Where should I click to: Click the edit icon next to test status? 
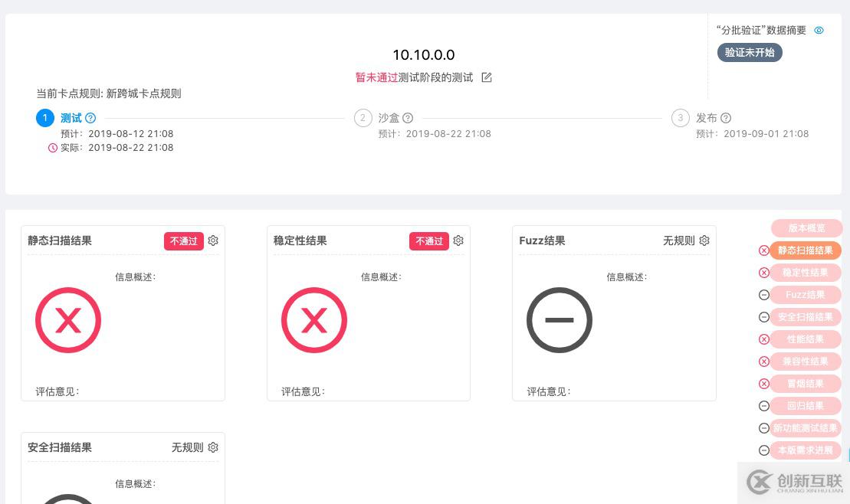pyautogui.click(x=487, y=77)
